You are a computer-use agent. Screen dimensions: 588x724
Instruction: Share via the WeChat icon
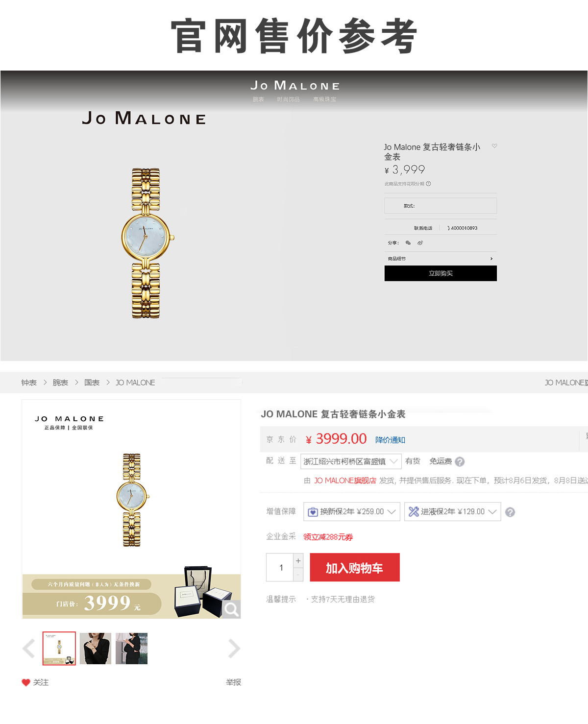[408, 243]
